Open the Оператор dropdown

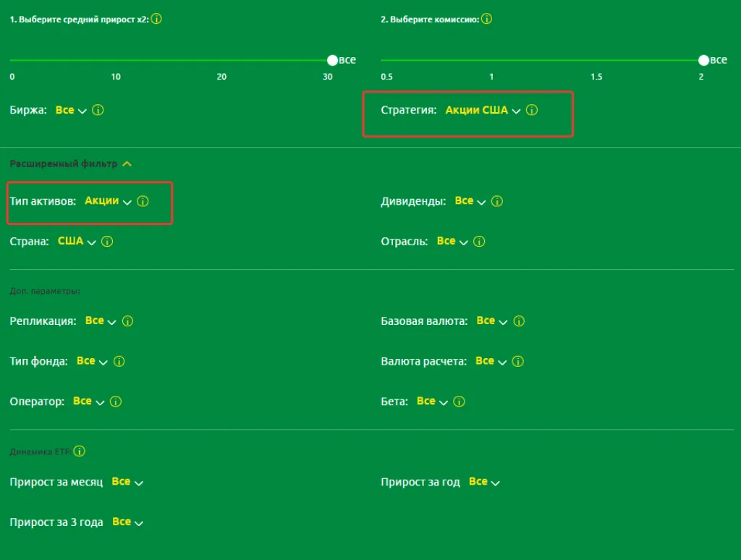tap(88, 402)
